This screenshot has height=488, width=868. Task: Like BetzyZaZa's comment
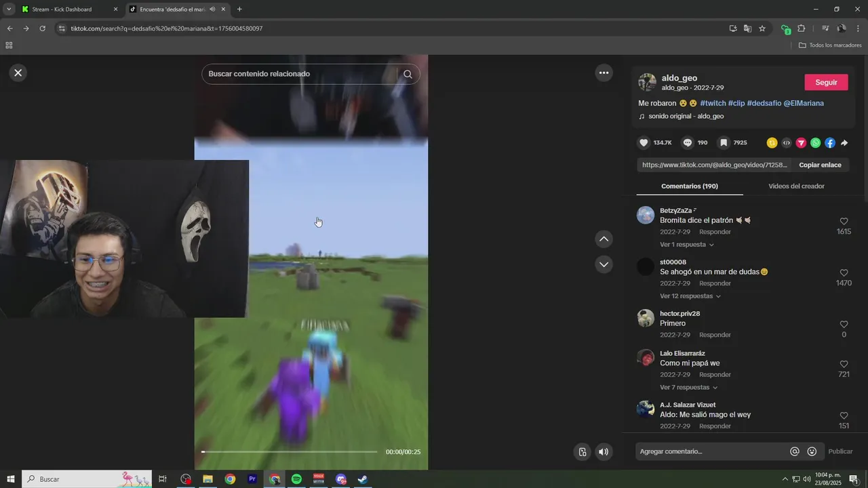pos(844,222)
